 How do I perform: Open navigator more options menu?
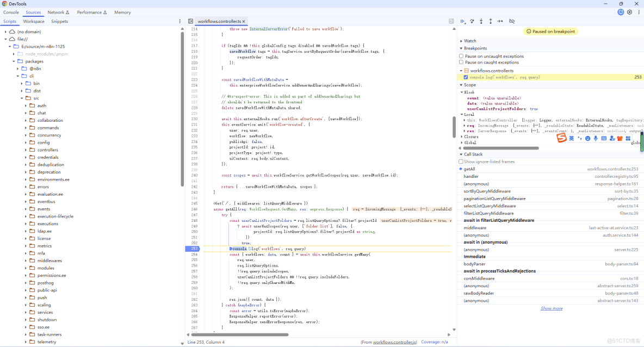click(x=180, y=21)
